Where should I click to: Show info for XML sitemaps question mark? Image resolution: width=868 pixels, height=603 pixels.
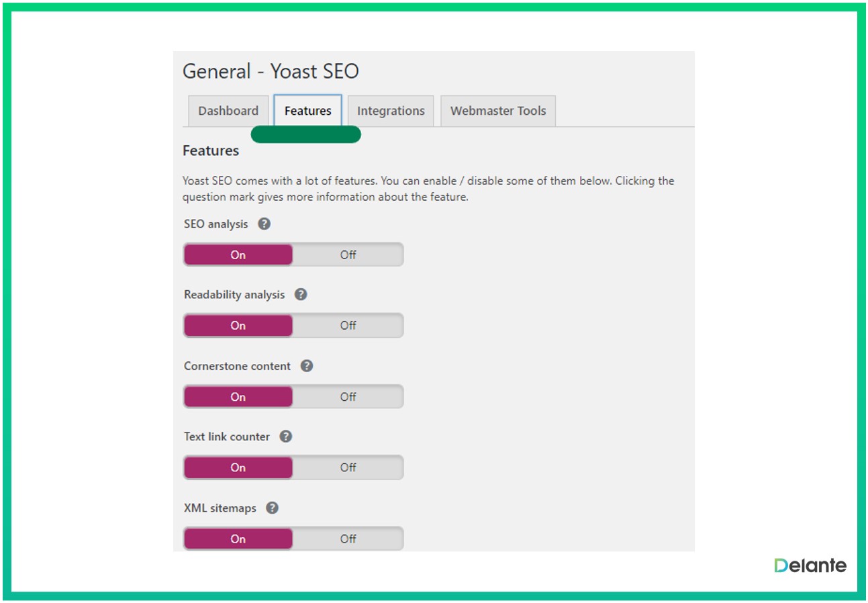click(x=272, y=508)
